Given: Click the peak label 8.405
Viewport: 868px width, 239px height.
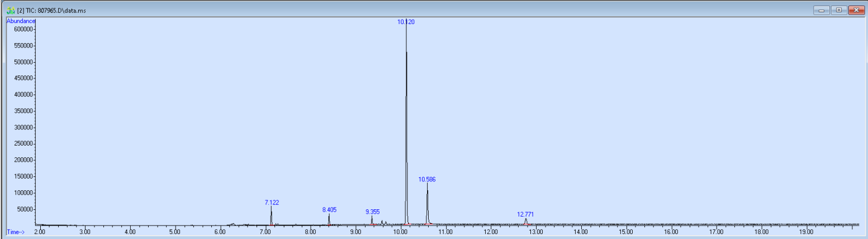Looking at the screenshot, I should pyautogui.click(x=329, y=210).
